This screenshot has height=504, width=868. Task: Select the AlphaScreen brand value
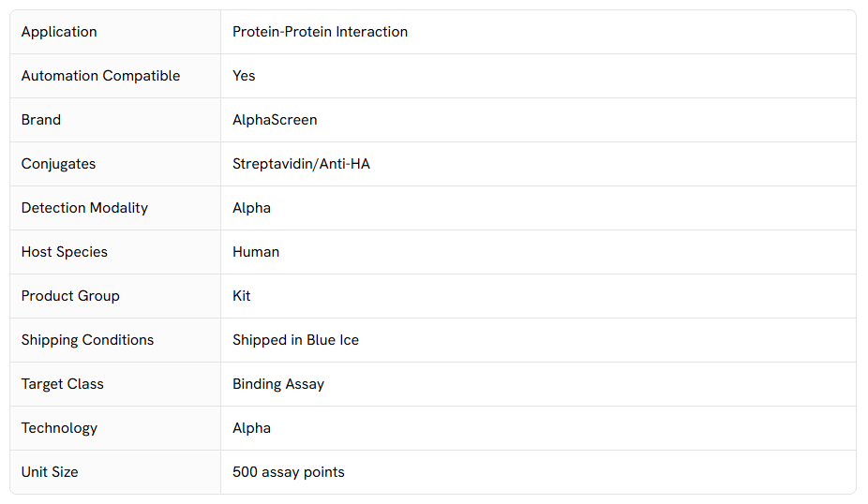(275, 120)
